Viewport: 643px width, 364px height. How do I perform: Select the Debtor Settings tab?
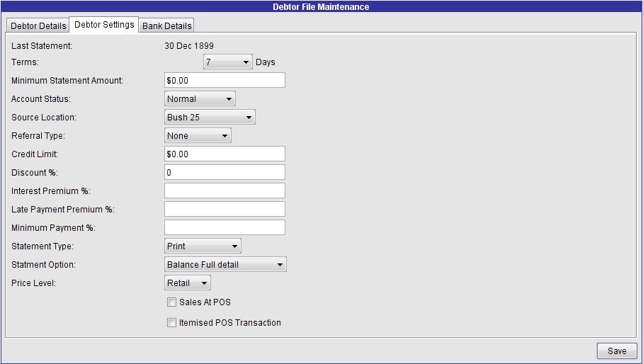click(104, 25)
